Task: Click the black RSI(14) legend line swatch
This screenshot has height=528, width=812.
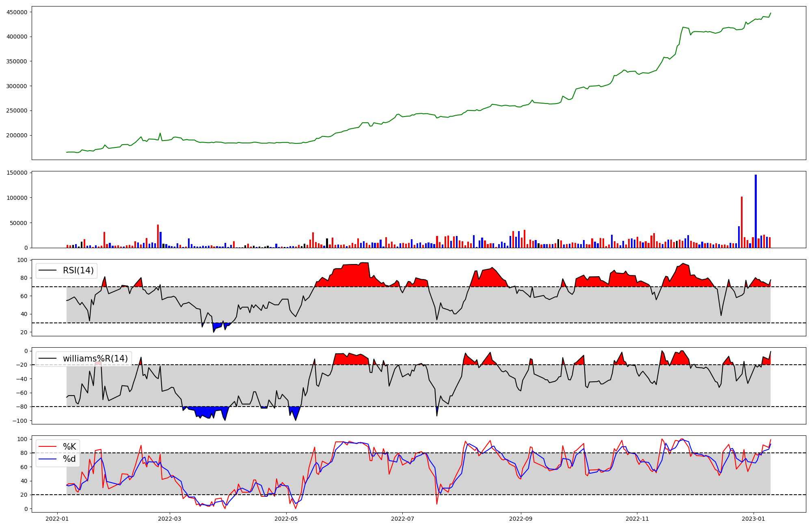Action: pyautogui.click(x=48, y=270)
